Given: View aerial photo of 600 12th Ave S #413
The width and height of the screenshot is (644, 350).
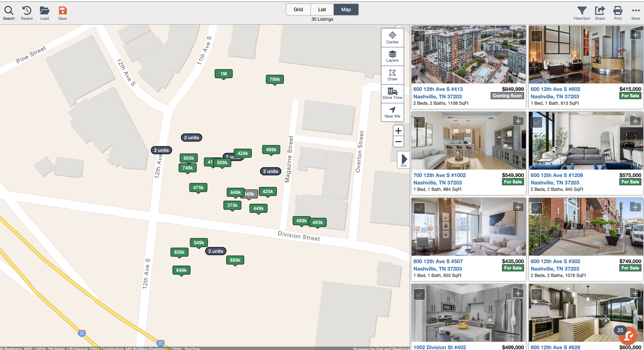Looking at the screenshot, I should [x=468, y=54].
